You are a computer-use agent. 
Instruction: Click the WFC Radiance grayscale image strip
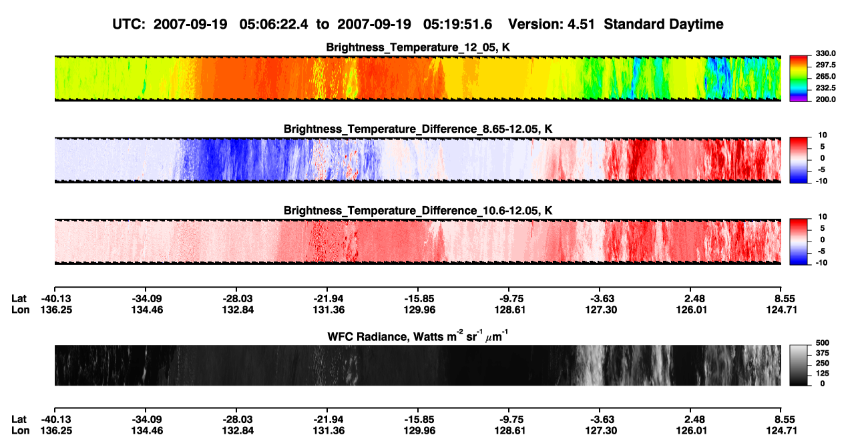click(417, 365)
